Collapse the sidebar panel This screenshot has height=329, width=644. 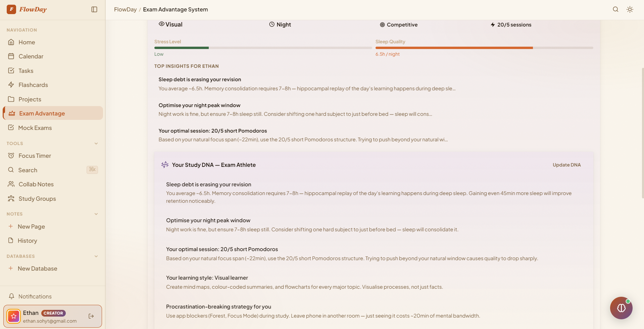tap(94, 9)
